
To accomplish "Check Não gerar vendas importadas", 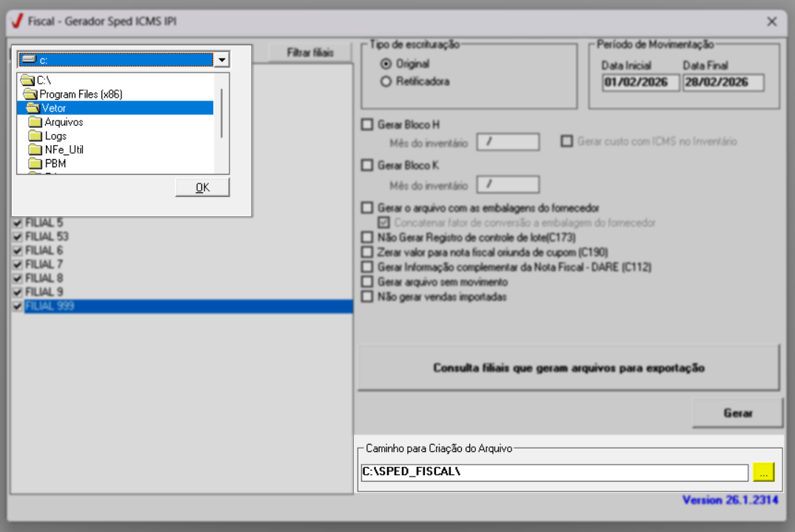I will coord(367,297).
